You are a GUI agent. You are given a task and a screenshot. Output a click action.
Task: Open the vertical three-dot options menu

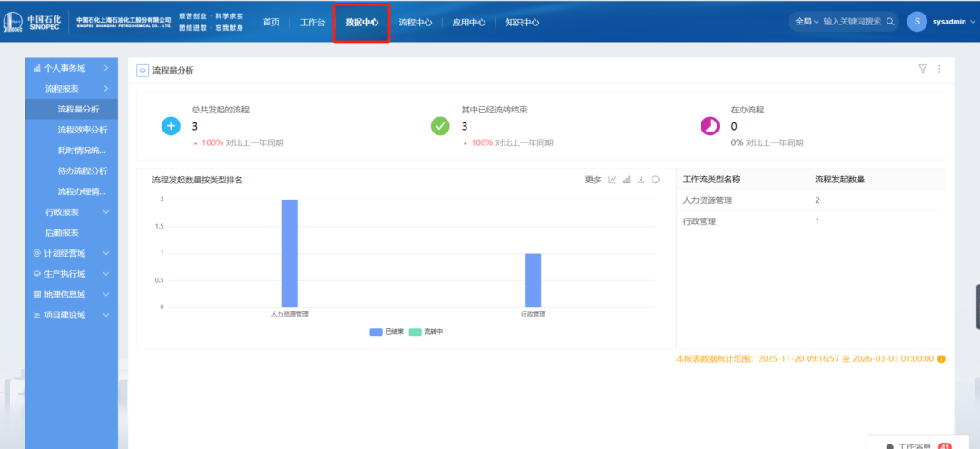click(x=939, y=69)
